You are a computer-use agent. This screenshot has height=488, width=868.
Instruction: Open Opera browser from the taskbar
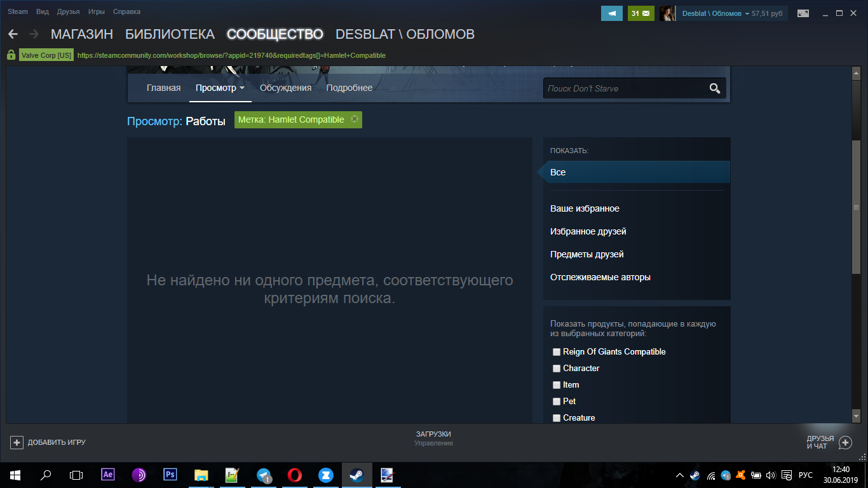click(x=294, y=475)
